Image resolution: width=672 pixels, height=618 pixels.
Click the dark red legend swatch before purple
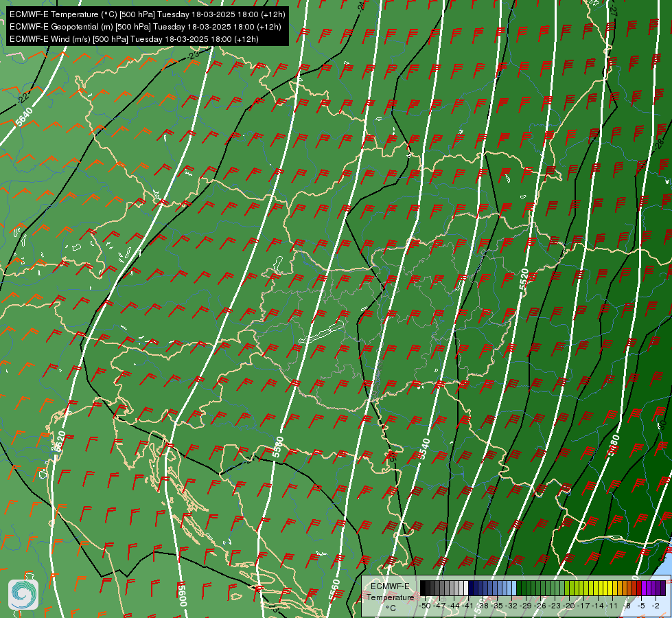point(639,588)
